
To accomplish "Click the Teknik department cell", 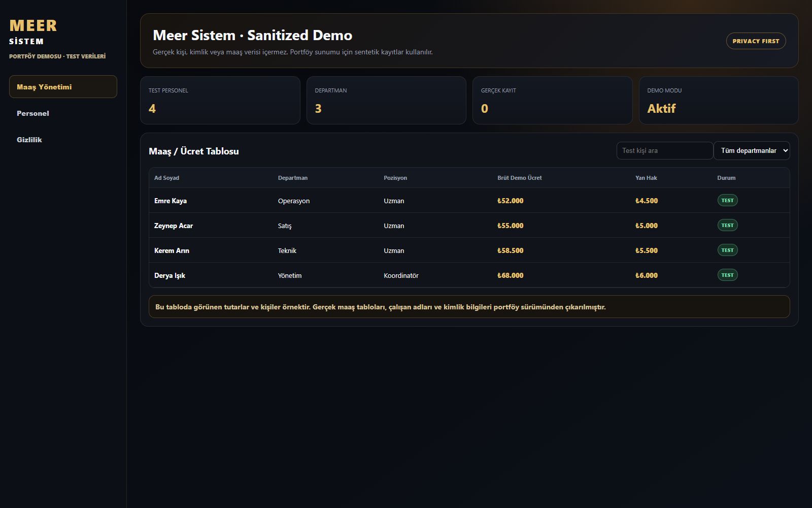I will point(287,250).
